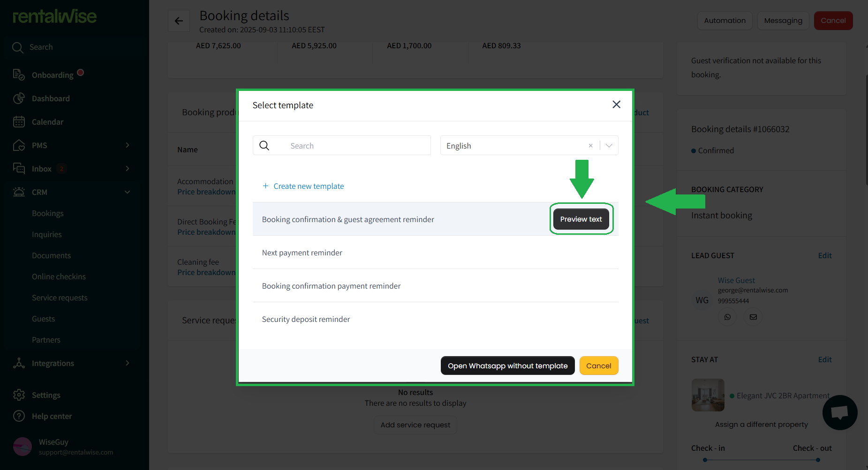Click the email envelope icon under lead guest
Image resolution: width=868 pixels, height=470 pixels.
tap(753, 317)
